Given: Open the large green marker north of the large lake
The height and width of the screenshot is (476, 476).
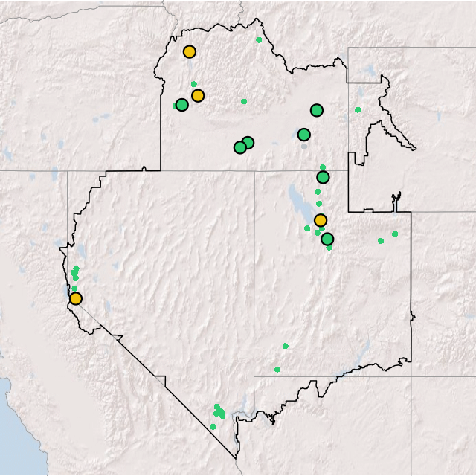Looking at the screenshot, I should point(323,177).
